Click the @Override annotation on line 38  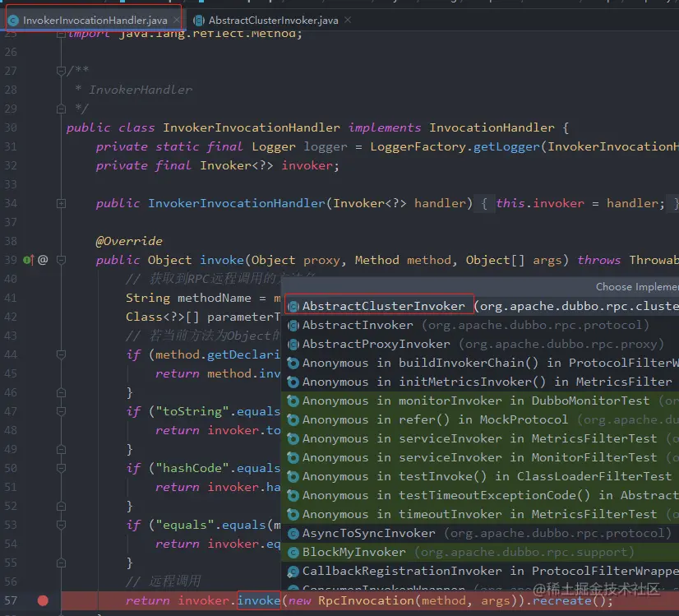click(x=129, y=241)
